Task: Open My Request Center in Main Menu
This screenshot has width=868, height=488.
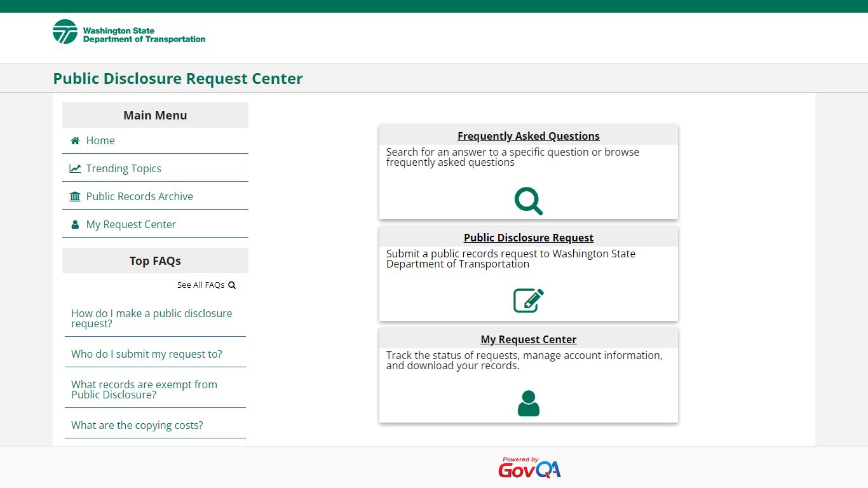Action: pyautogui.click(x=155, y=224)
